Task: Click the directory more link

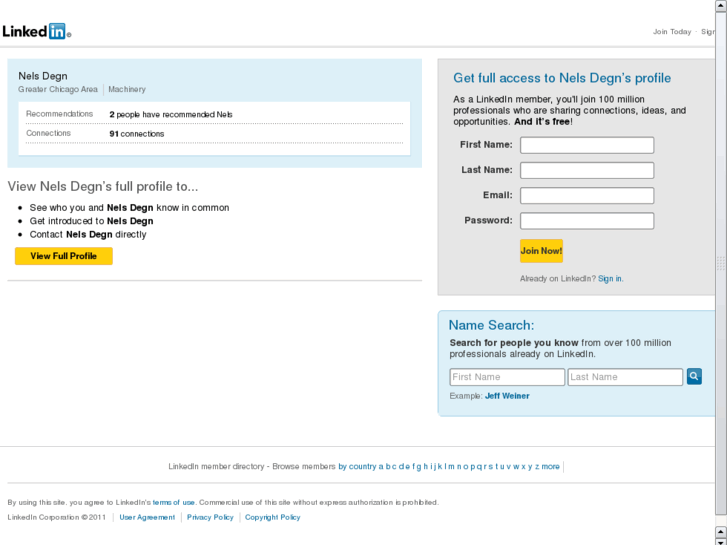Action: [x=550, y=467]
